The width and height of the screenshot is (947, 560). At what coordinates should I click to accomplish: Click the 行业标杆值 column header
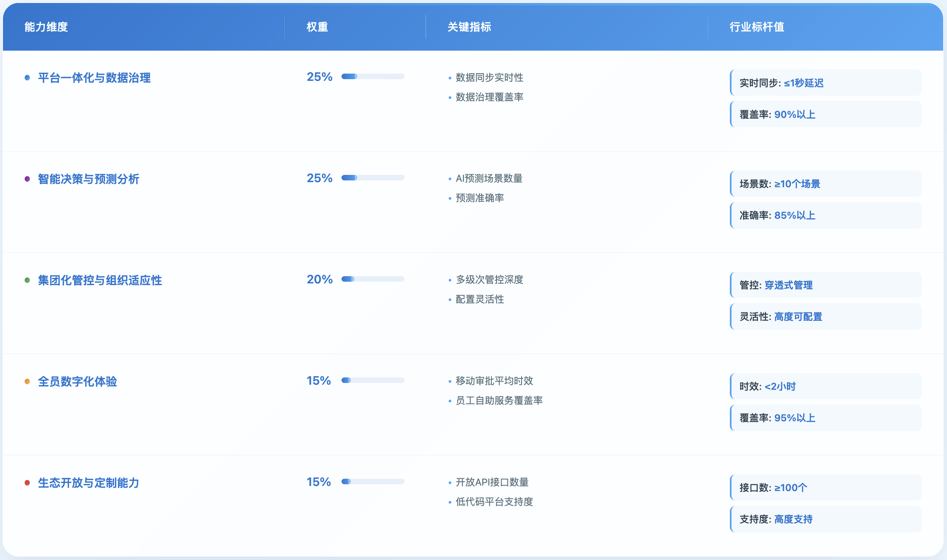(757, 27)
